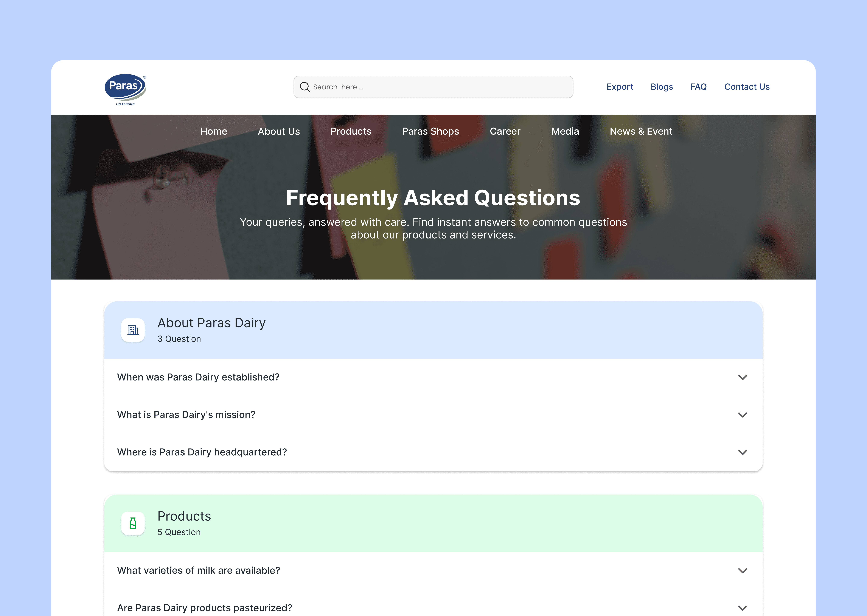The image size is (867, 616).
Task: Open the Blogs link
Action: [662, 87]
